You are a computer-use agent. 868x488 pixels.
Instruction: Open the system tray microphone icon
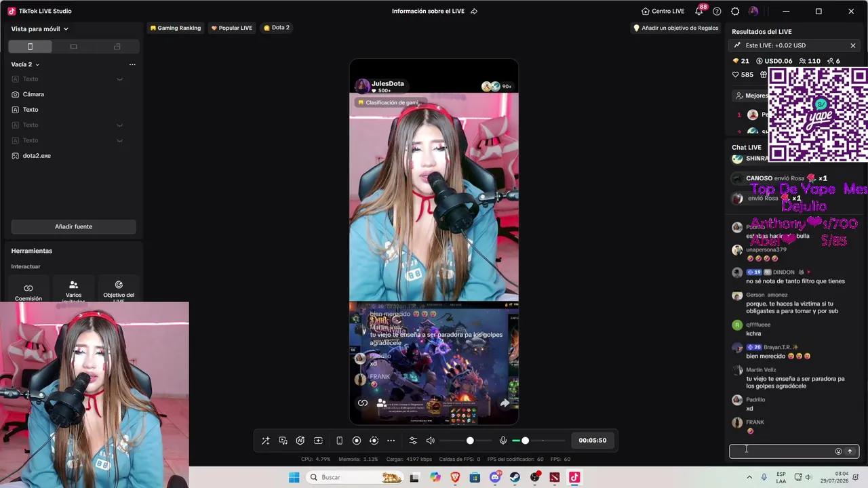click(764, 477)
